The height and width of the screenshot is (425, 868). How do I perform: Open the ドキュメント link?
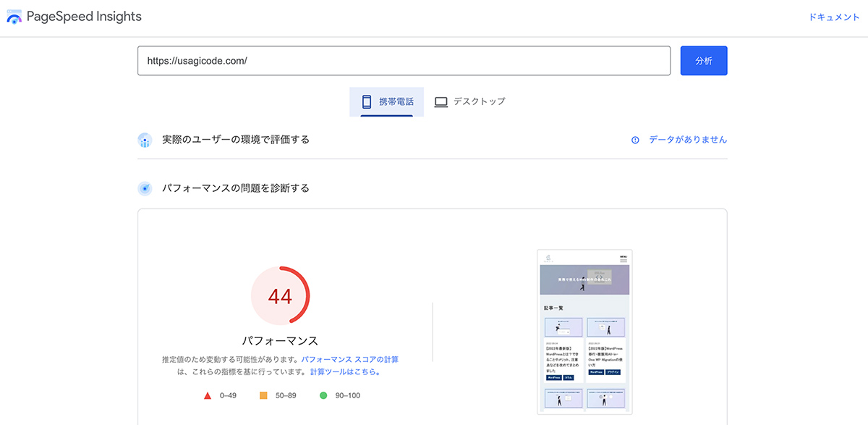pos(834,17)
